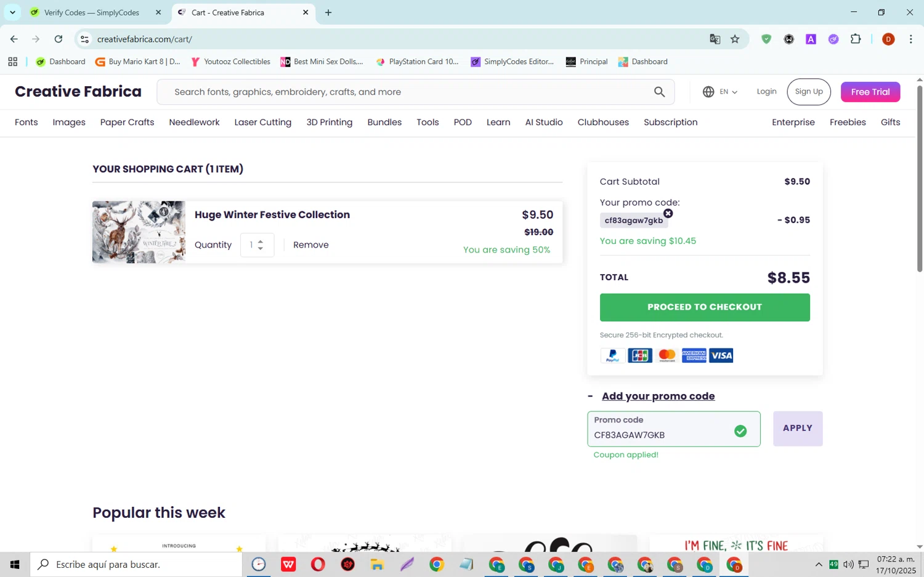The height and width of the screenshot is (577, 924).
Task: Go to Clubhouses
Action: (603, 123)
